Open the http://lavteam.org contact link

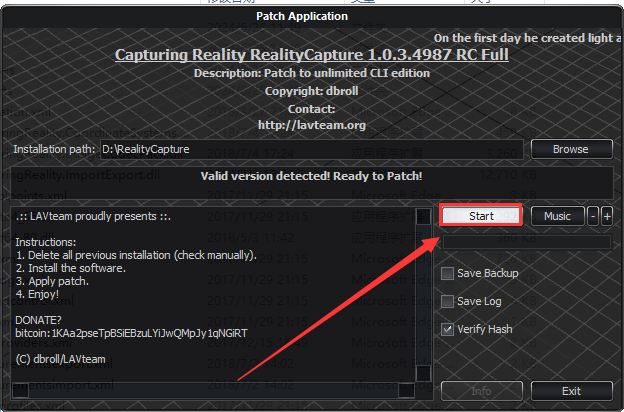(312, 125)
